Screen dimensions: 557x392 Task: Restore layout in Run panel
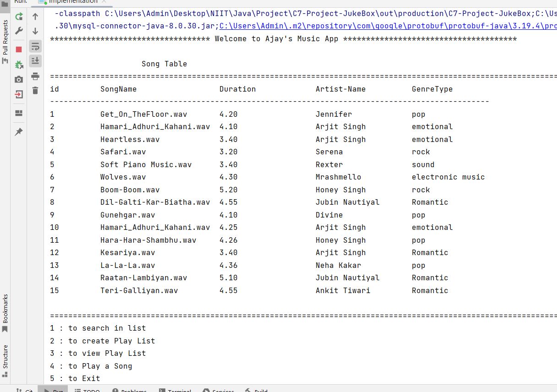point(19,113)
